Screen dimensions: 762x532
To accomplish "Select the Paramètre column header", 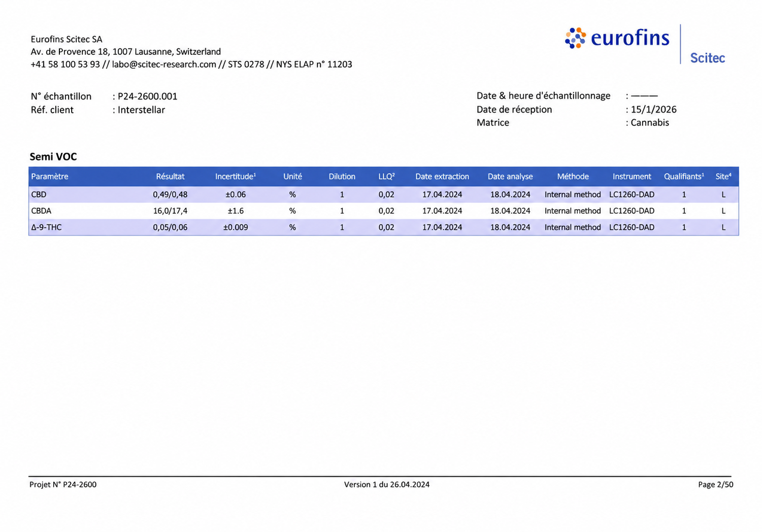I will [50, 177].
